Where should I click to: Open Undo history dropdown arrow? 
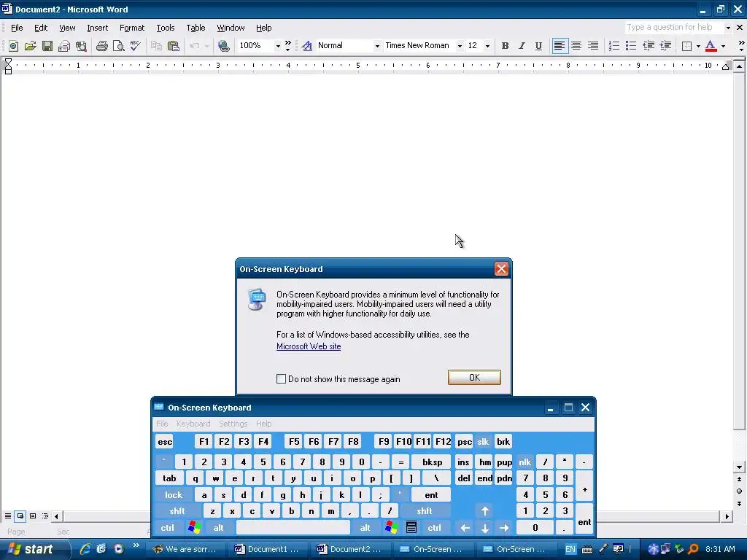tap(206, 46)
